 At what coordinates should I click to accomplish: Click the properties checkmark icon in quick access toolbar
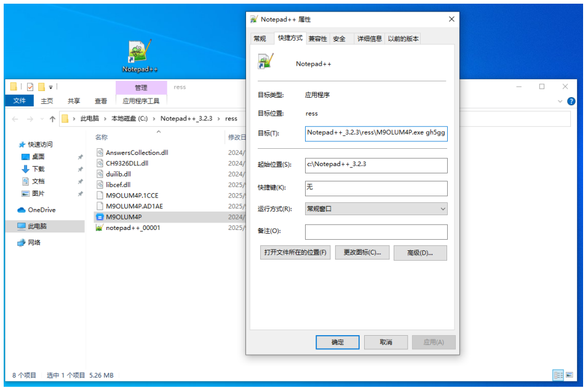30,87
